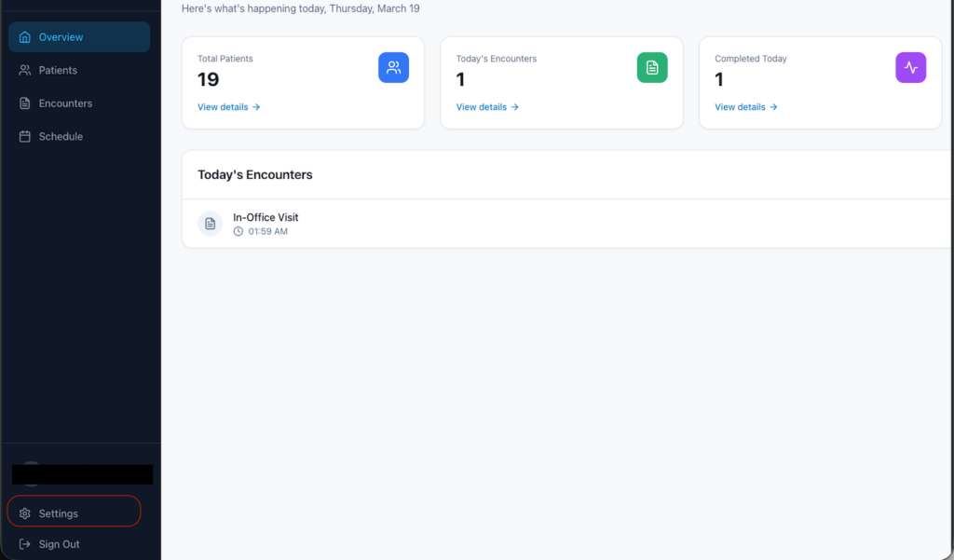
Task: Click the Total Patients count 19
Action: pos(209,80)
